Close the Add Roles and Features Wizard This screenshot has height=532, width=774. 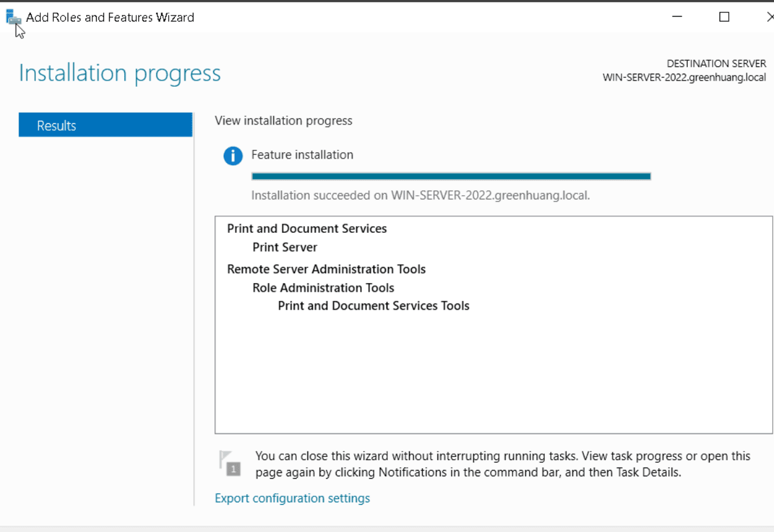coord(769,17)
